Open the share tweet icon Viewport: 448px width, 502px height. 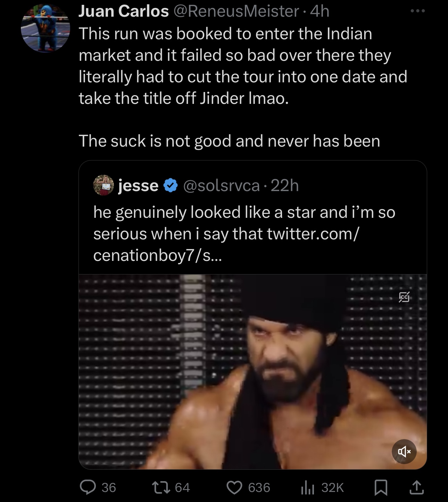click(416, 487)
